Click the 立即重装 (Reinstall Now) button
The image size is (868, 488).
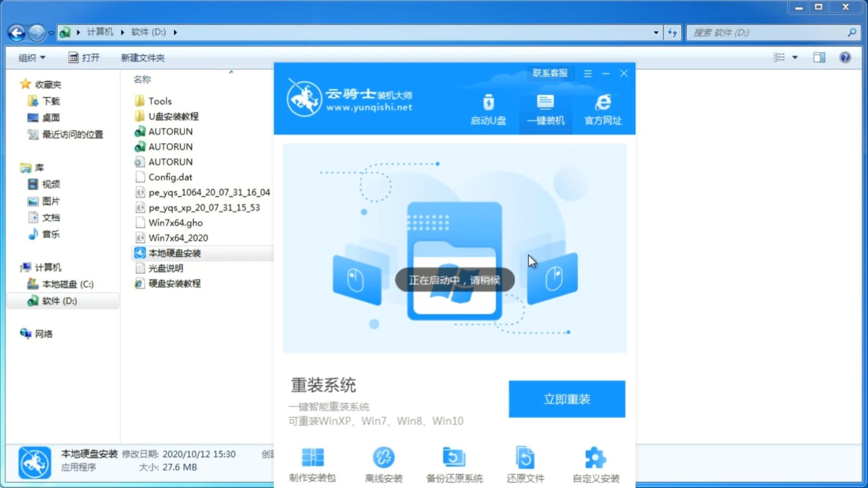(567, 398)
